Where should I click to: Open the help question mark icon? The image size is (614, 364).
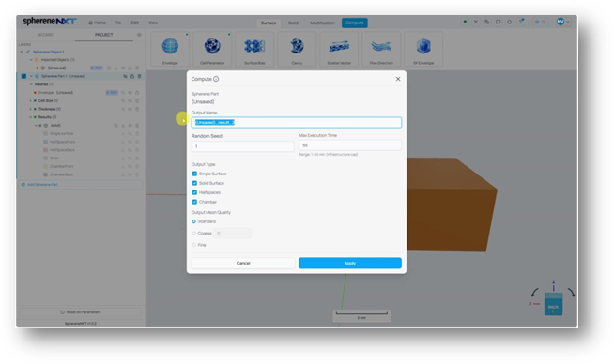[x=521, y=22]
